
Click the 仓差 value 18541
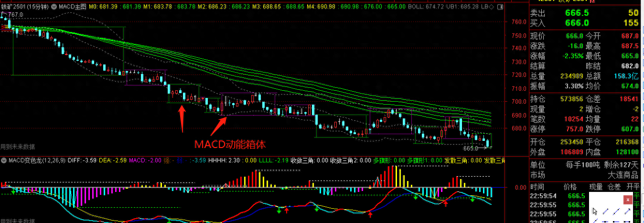coord(629,99)
